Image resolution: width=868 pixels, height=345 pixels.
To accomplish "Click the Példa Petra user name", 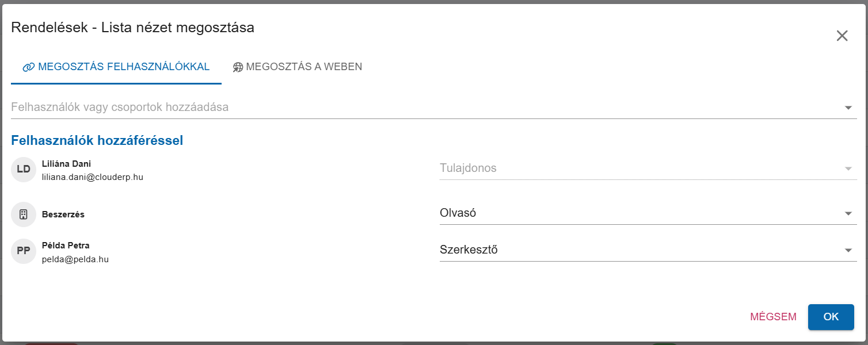I will 66,246.
